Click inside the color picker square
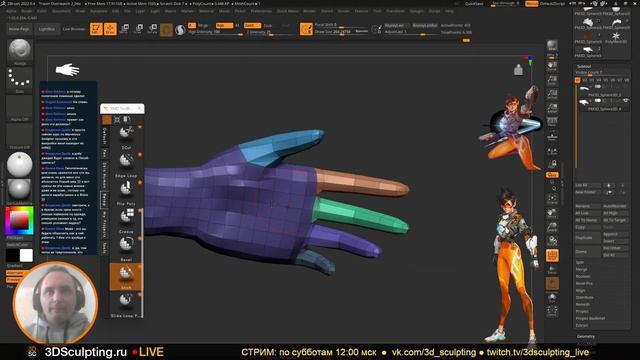Screen dimensions: 640x360 [x=19, y=220]
